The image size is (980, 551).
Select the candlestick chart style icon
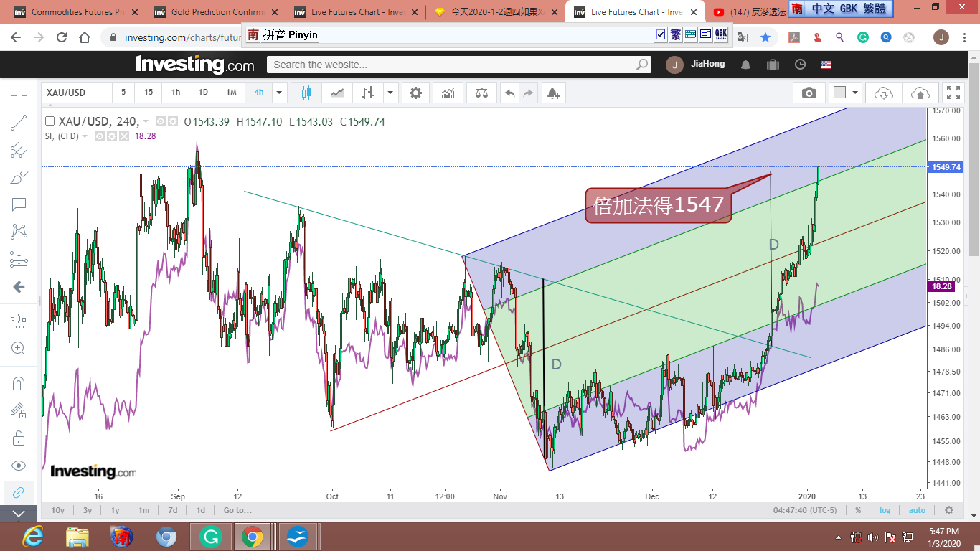pyautogui.click(x=306, y=93)
